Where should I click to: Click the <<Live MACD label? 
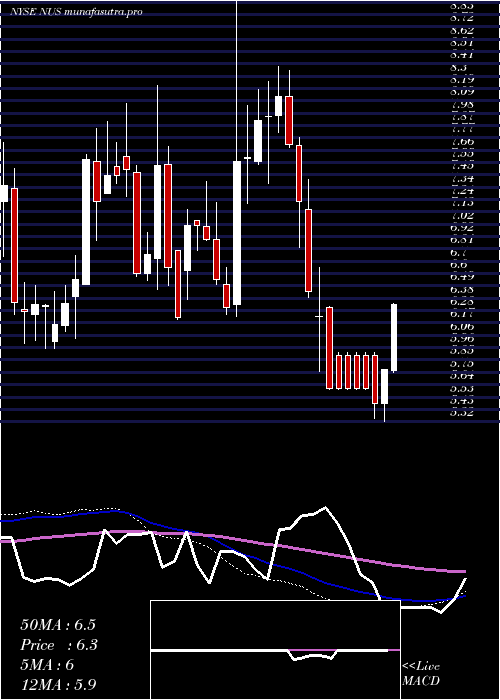[421, 674]
